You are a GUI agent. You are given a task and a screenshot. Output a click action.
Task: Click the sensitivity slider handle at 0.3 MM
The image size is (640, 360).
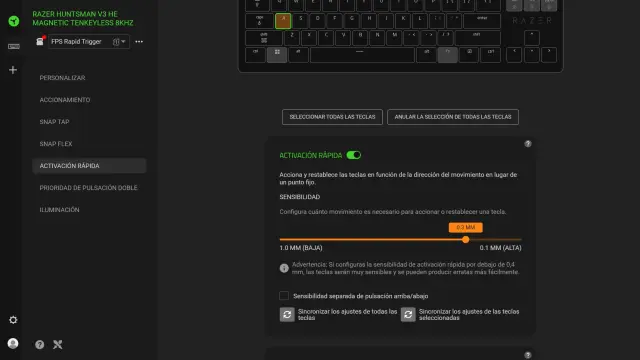[x=466, y=240]
